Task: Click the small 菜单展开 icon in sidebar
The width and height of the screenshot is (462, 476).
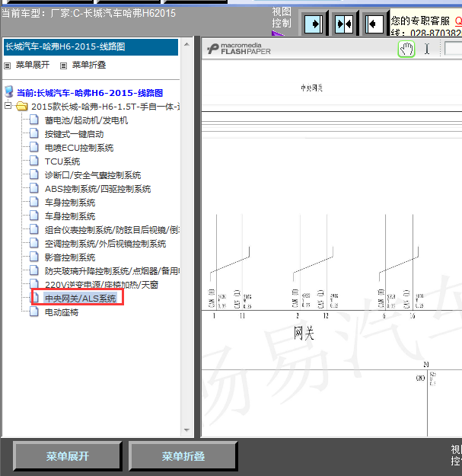Action: 8,65
